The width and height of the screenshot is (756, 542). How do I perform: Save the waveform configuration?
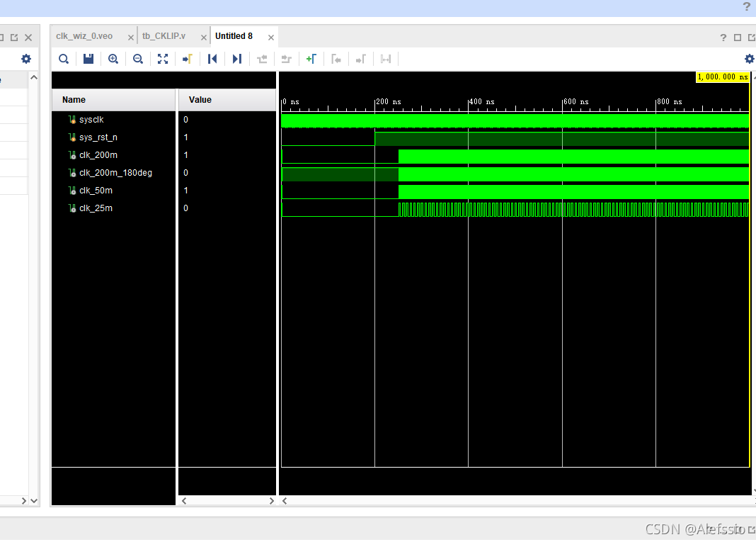[x=88, y=59]
